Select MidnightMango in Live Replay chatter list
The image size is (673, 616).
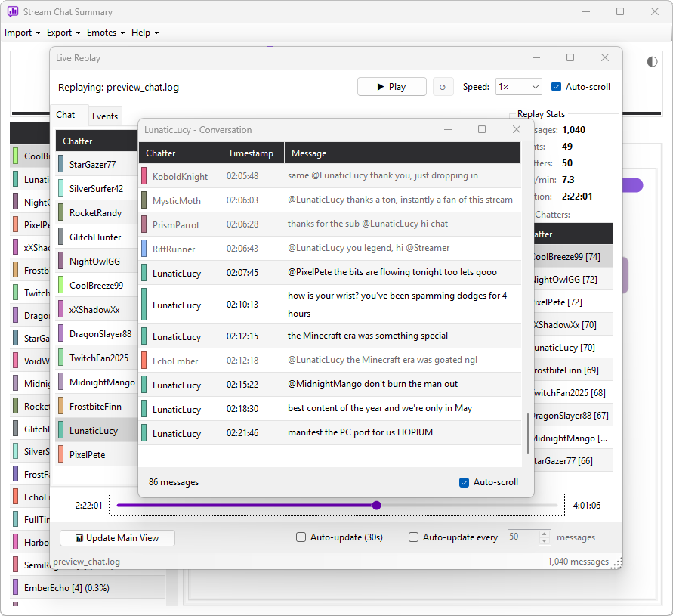click(x=97, y=382)
